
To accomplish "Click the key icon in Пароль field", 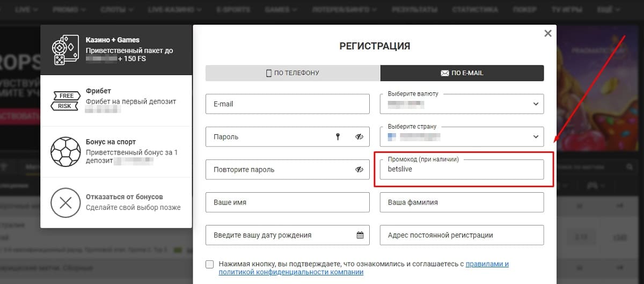I will 338,137.
